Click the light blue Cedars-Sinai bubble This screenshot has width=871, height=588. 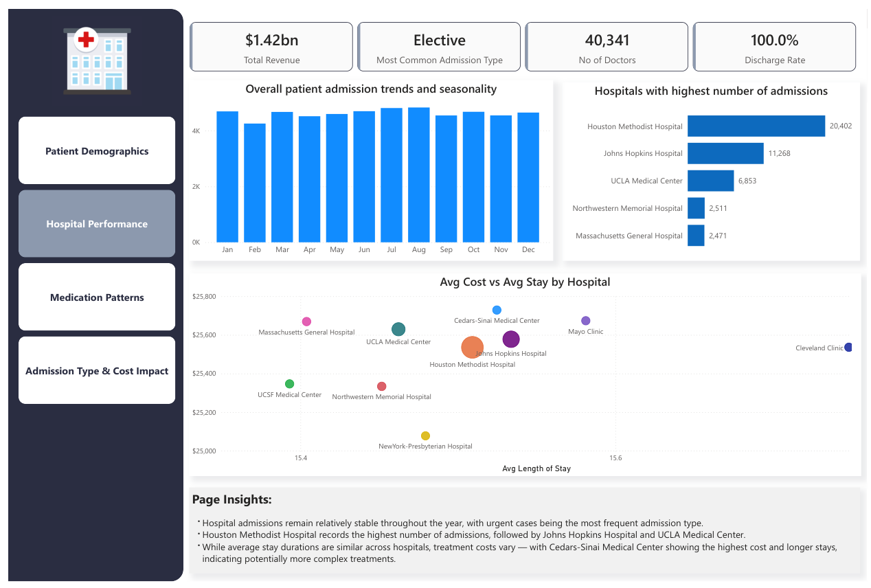pyautogui.click(x=497, y=310)
